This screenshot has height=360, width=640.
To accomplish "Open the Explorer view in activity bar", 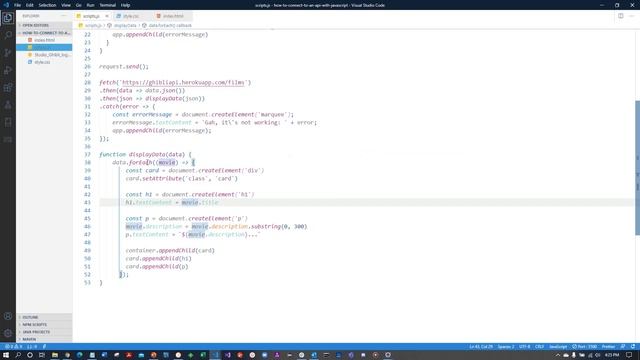I will click(8, 18).
